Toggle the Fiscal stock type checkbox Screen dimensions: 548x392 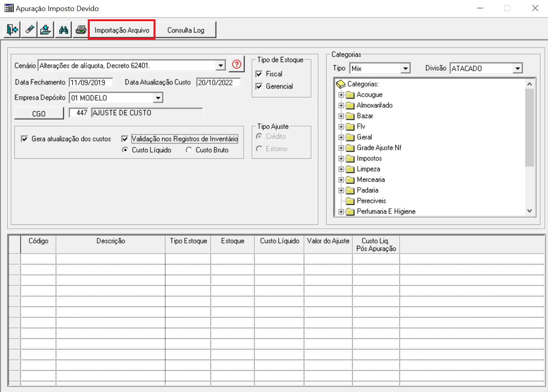pos(259,74)
